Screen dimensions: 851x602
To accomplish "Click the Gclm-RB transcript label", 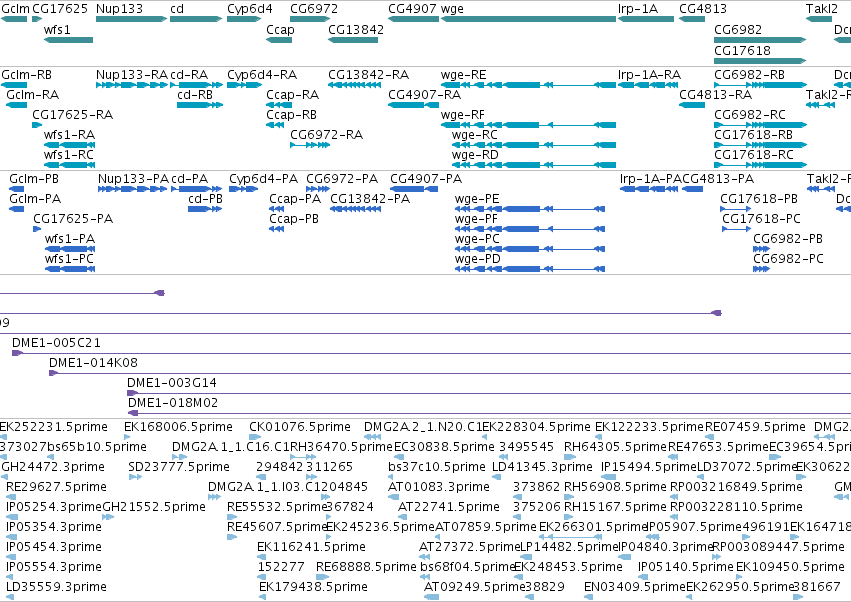I will (27, 74).
